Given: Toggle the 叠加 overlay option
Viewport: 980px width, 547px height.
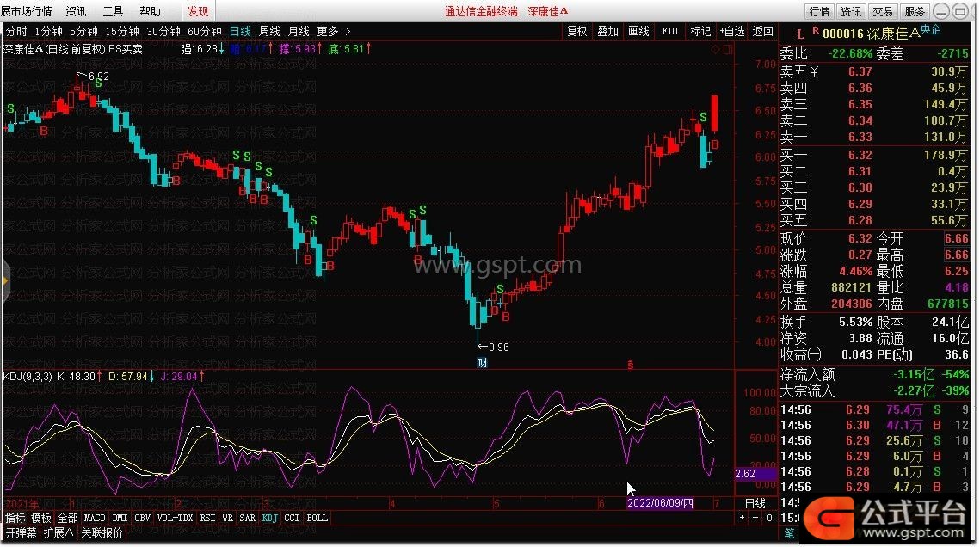Looking at the screenshot, I should (607, 31).
